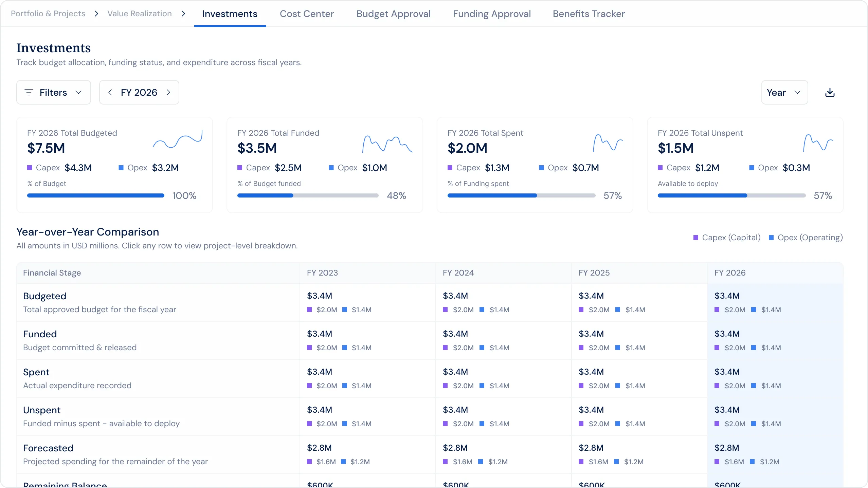The width and height of the screenshot is (868, 488).
Task: Click Forecasted $2.8M in FY 2026 column
Action: (x=727, y=448)
